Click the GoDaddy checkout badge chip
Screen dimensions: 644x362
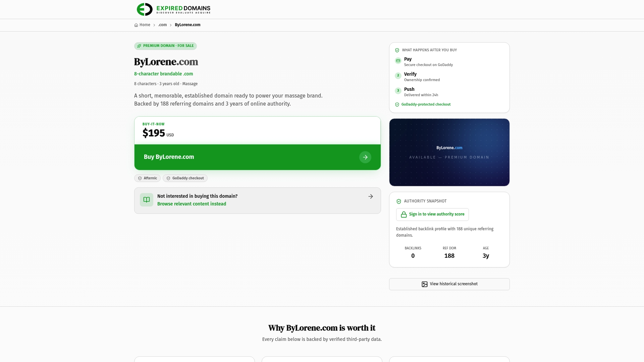coord(185,178)
